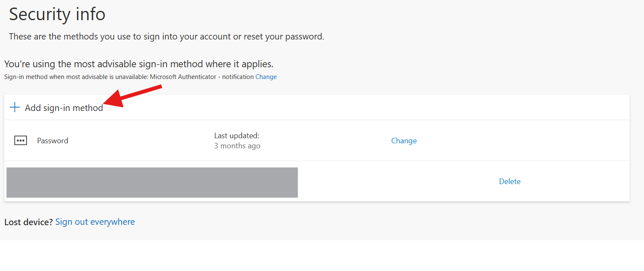Sign out everywhere link
Screen dimensions: 644x271
pos(95,222)
